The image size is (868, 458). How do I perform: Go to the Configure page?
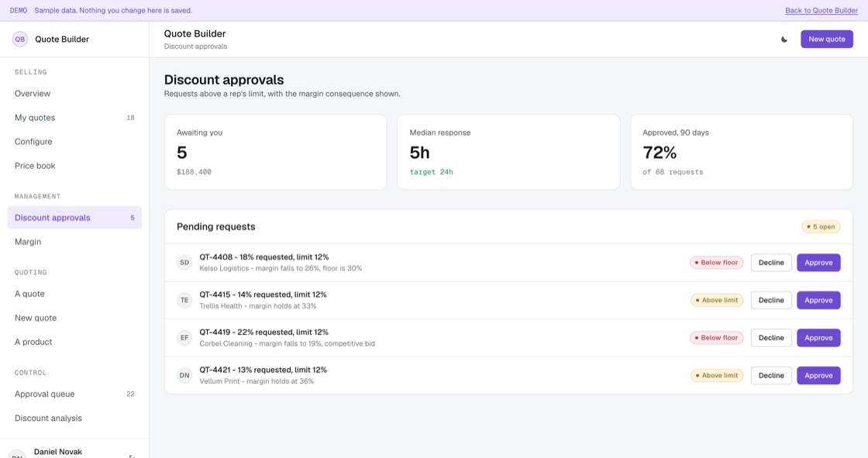coord(74,142)
